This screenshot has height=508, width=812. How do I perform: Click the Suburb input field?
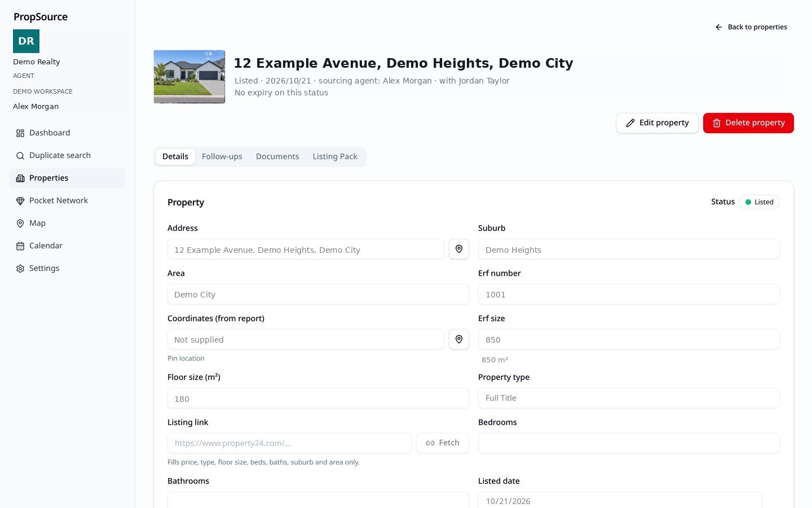tap(629, 249)
